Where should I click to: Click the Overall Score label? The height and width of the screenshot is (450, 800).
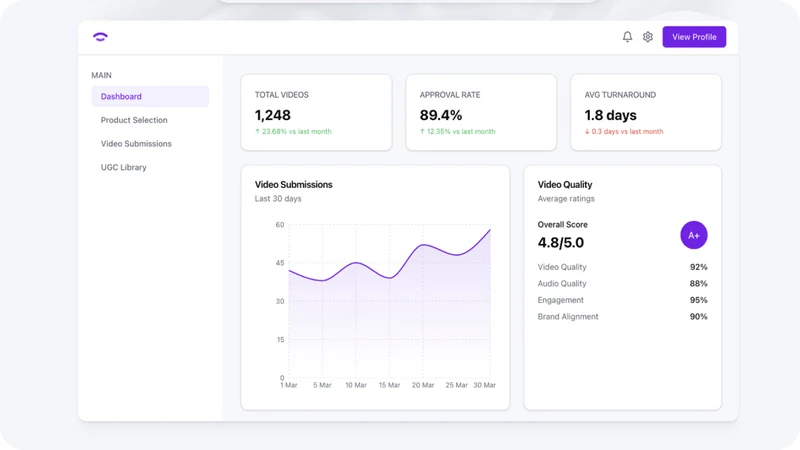(562, 224)
